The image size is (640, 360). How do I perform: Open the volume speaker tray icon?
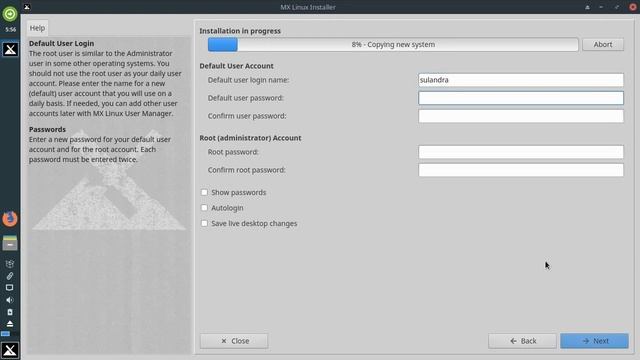click(10, 300)
